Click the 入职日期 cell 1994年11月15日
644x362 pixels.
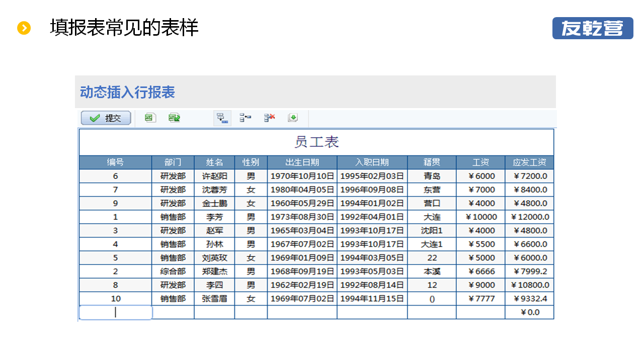pos(372,299)
